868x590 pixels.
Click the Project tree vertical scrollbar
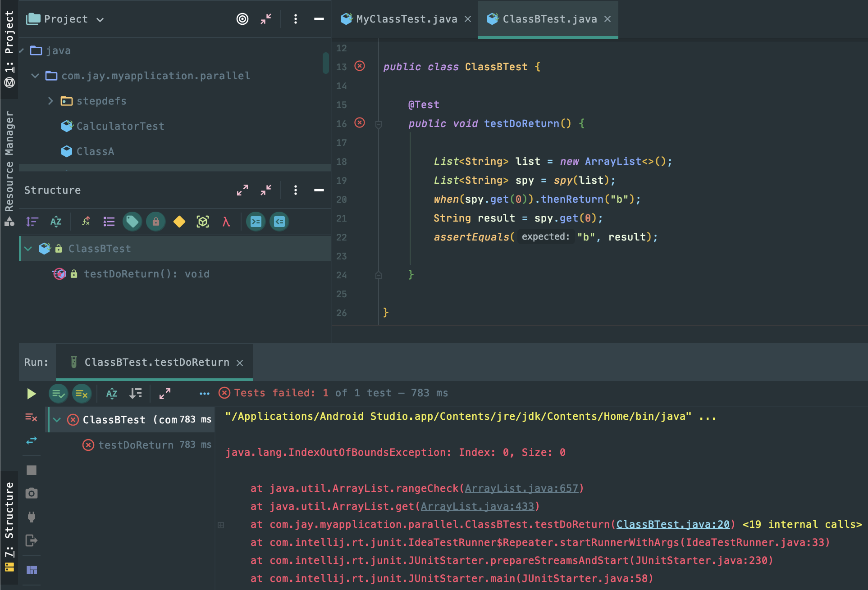325,63
